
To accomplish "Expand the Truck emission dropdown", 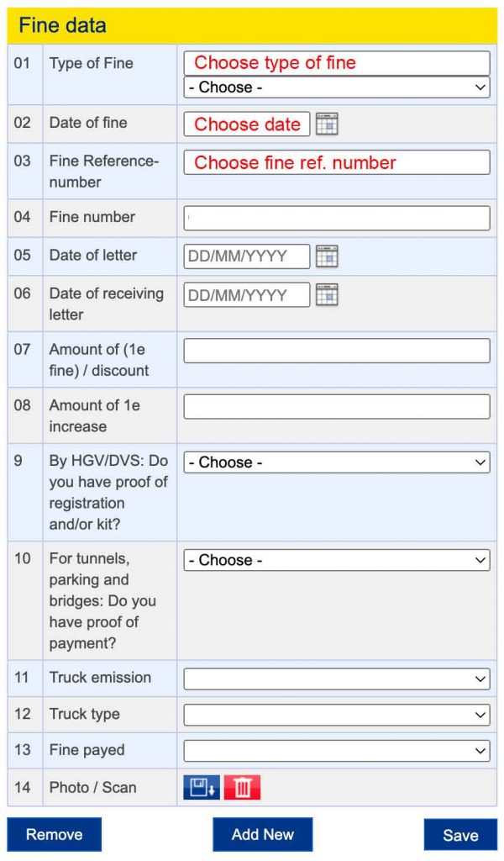I will coord(336,679).
